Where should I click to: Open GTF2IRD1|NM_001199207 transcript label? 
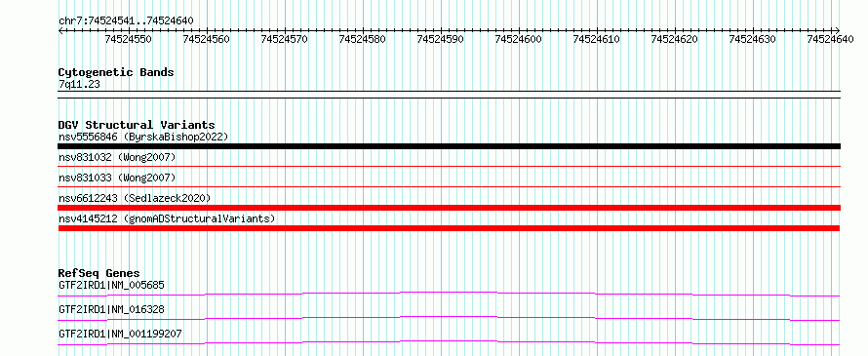tap(120, 334)
